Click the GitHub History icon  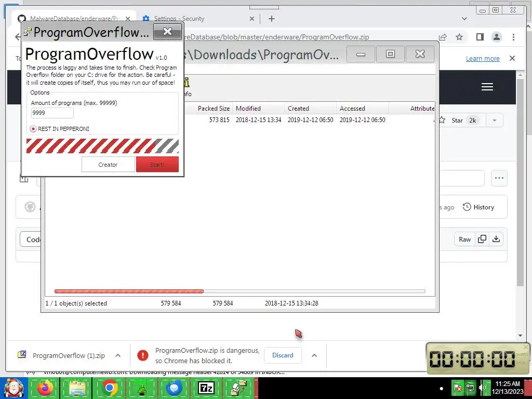[x=467, y=207]
